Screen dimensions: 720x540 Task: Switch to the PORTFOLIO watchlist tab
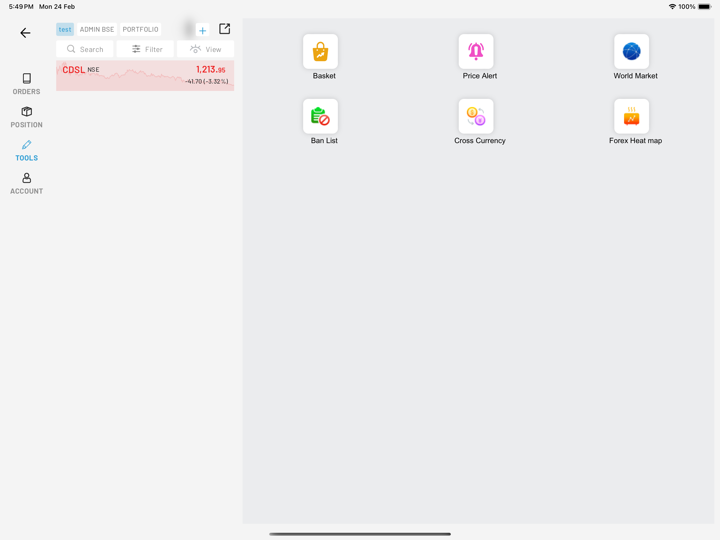[141, 29]
